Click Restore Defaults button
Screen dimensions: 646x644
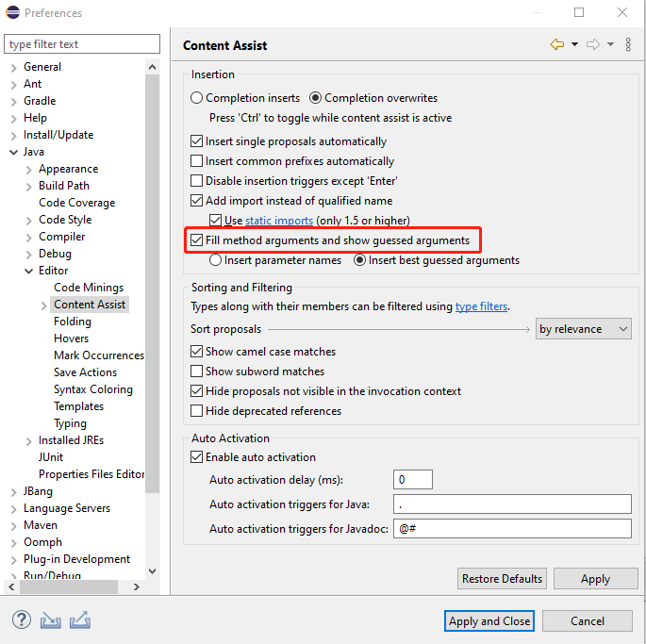[x=502, y=579]
